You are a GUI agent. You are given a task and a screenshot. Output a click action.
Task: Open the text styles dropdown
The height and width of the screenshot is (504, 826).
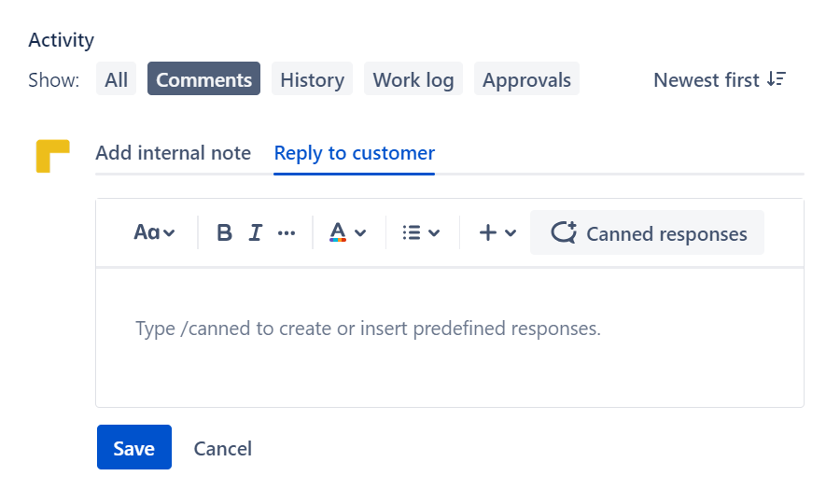[154, 233]
